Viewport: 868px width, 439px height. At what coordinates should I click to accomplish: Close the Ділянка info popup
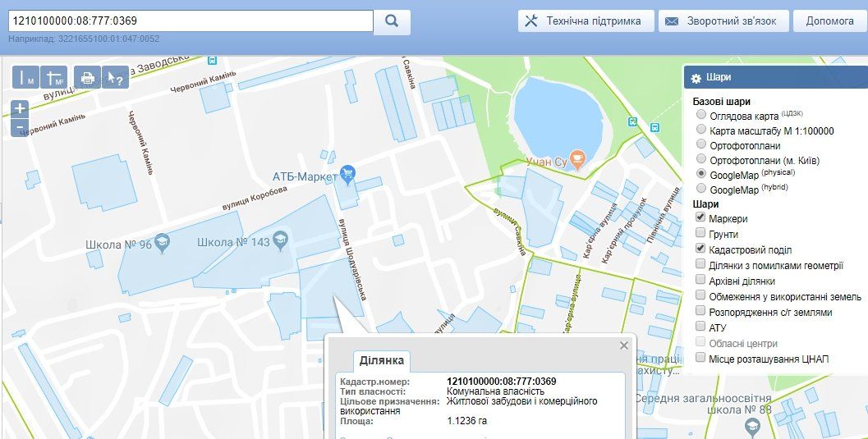[624, 345]
